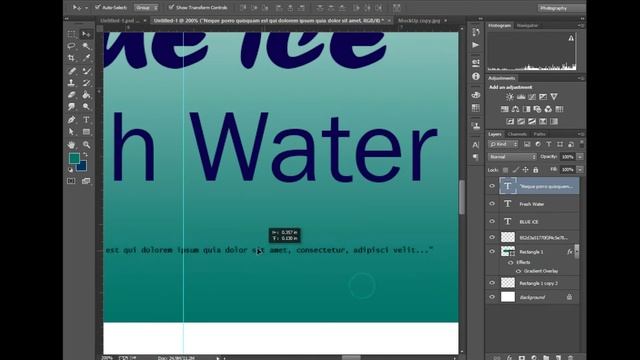Switch to the Paths tab
Screen dimensions: 640x360
point(540,134)
